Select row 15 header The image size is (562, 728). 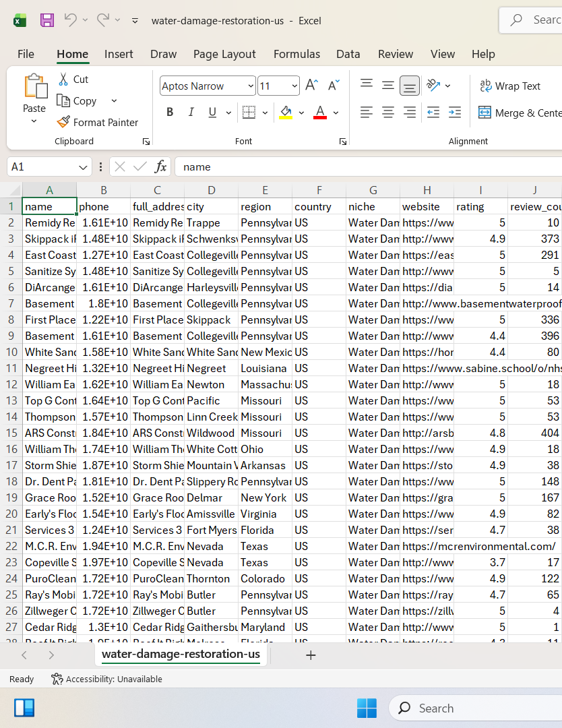11,433
